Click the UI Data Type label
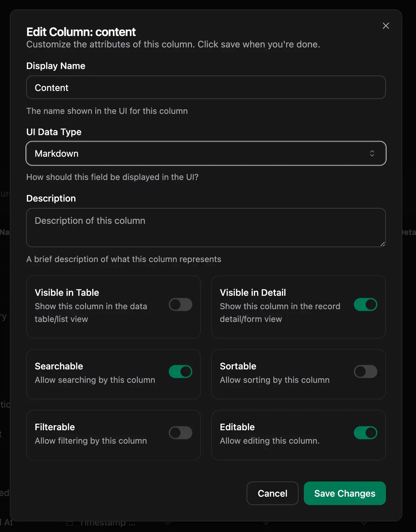 (x=54, y=132)
